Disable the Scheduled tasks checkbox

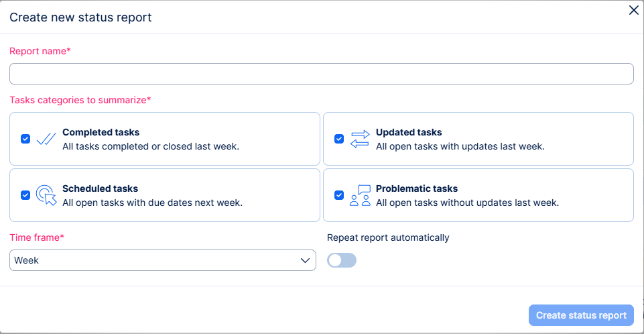[x=25, y=195]
